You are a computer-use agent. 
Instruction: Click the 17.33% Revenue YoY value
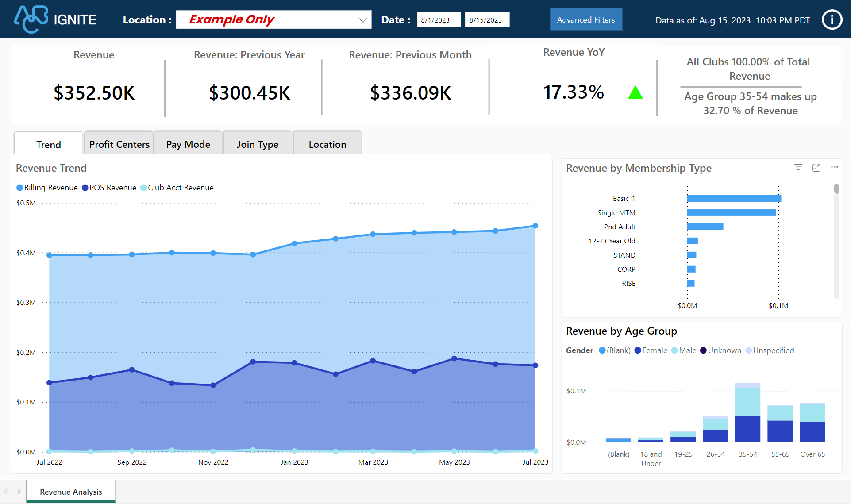click(x=574, y=92)
